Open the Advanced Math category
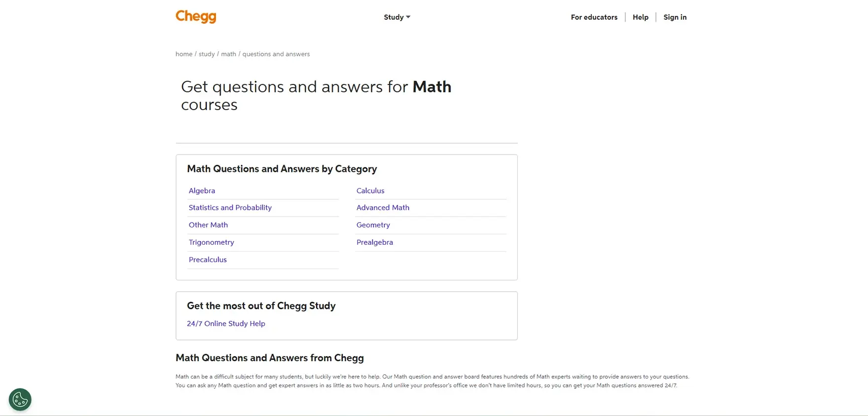Screen dimensions: 868x416 tap(383, 207)
